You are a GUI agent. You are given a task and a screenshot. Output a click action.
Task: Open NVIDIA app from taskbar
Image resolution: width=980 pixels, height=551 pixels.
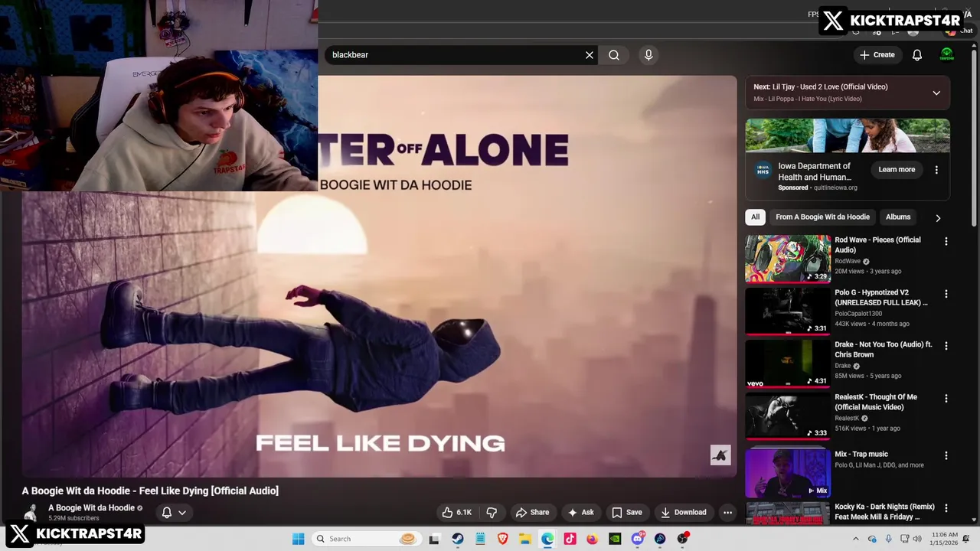coord(615,539)
